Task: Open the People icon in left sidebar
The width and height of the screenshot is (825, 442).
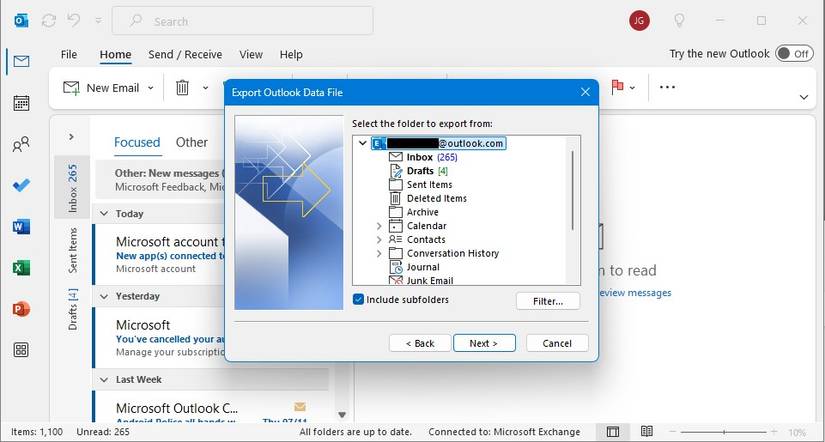Action: coord(21,145)
